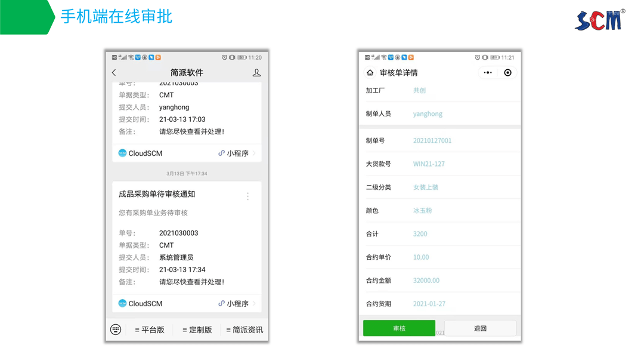644x363 pixels.
Task: Open the 简派资讯 menu item
Action: (x=244, y=329)
